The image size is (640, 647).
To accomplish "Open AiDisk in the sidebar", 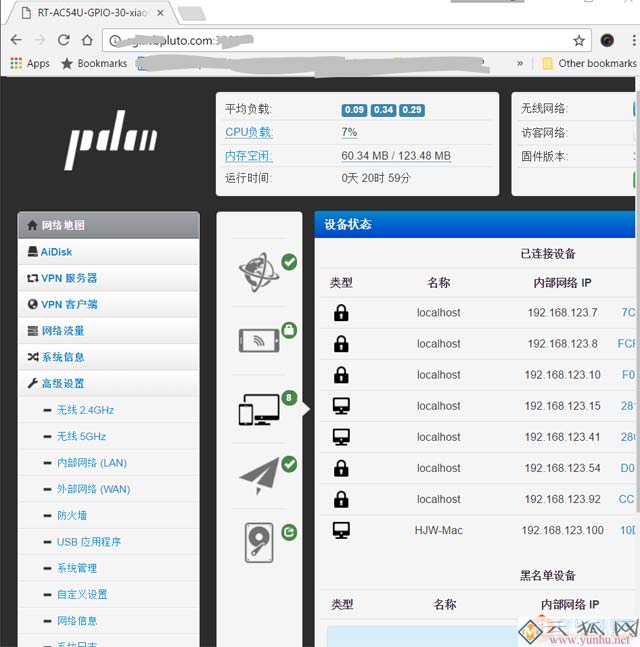I will click(109, 252).
